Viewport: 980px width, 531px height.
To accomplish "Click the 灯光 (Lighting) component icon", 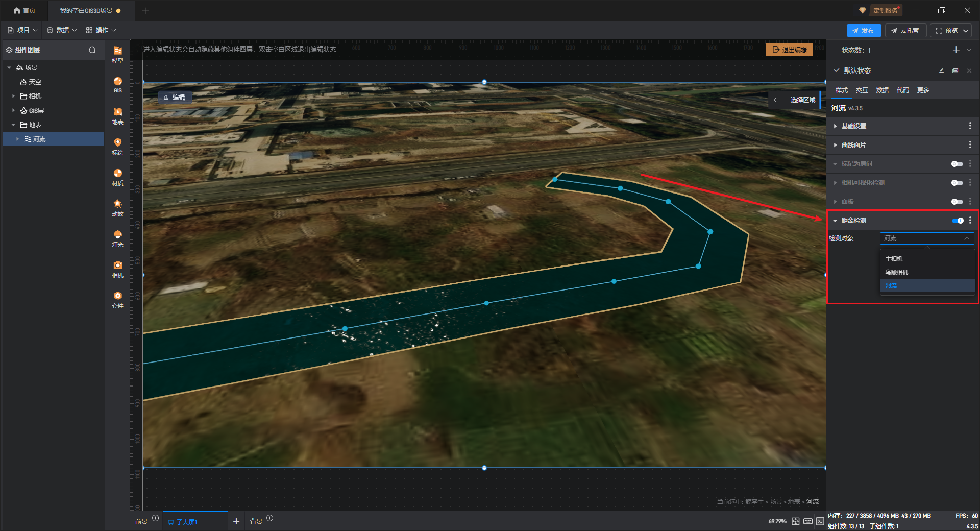I will point(117,237).
